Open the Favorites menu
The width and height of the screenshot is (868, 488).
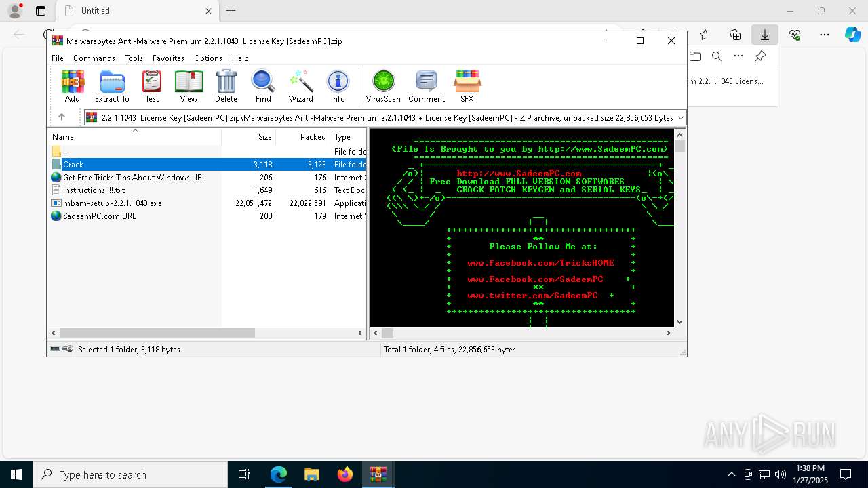pos(168,58)
